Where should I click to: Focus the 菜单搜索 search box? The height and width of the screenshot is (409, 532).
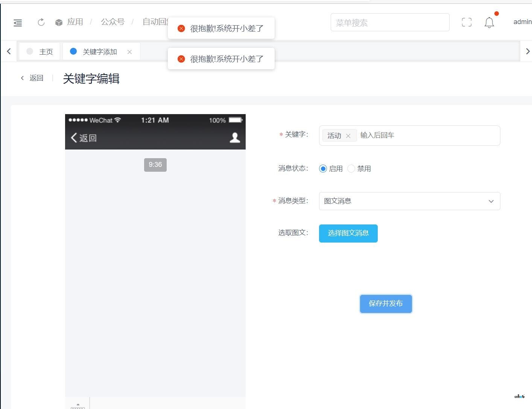(x=390, y=23)
